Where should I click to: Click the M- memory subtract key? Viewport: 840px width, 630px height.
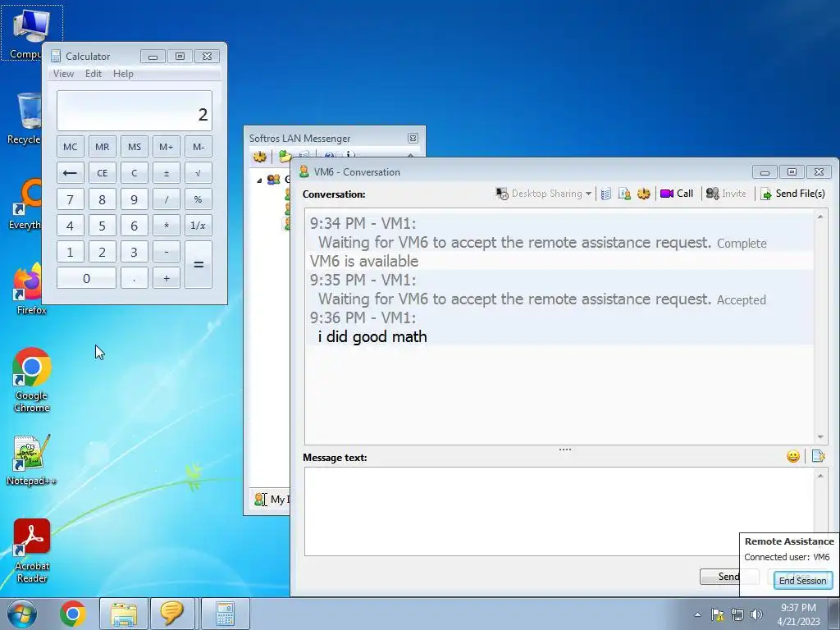pos(199,147)
